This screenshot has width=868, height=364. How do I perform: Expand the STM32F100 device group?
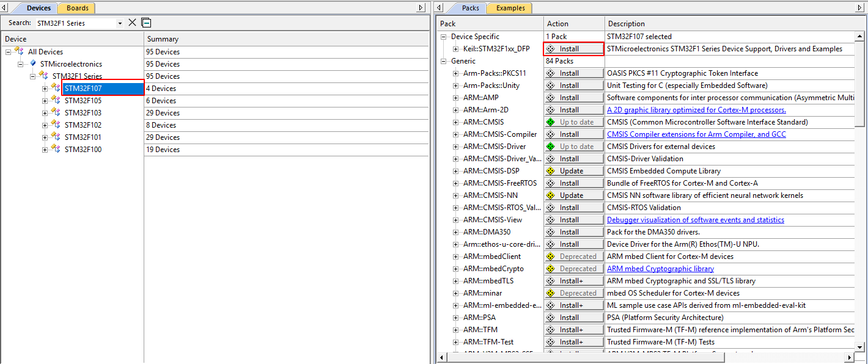coord(45,150)
